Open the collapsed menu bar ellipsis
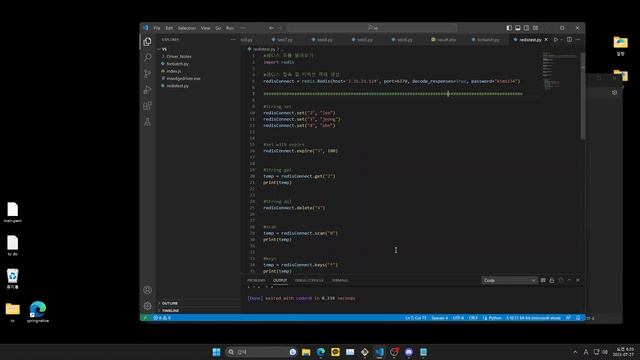 [243, 28]
